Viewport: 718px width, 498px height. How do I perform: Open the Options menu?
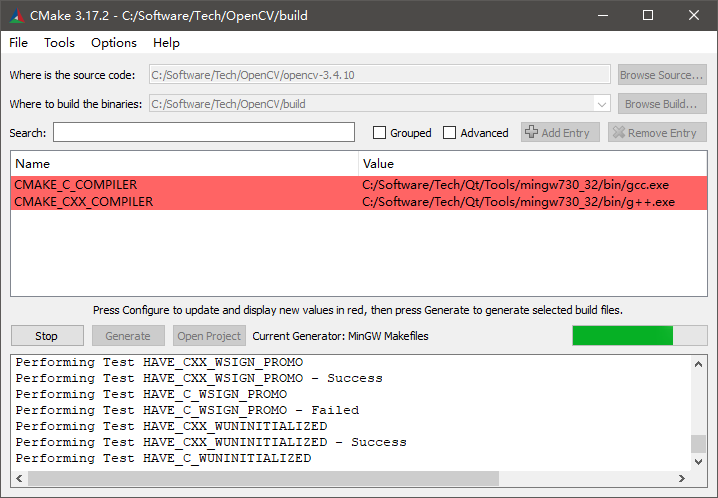click(114, 43)
